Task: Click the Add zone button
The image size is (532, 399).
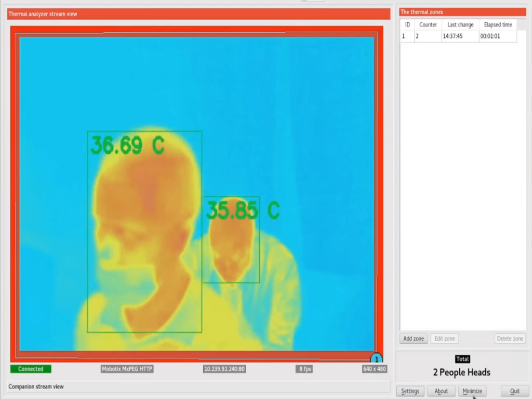Action: [x=413, y=339]
